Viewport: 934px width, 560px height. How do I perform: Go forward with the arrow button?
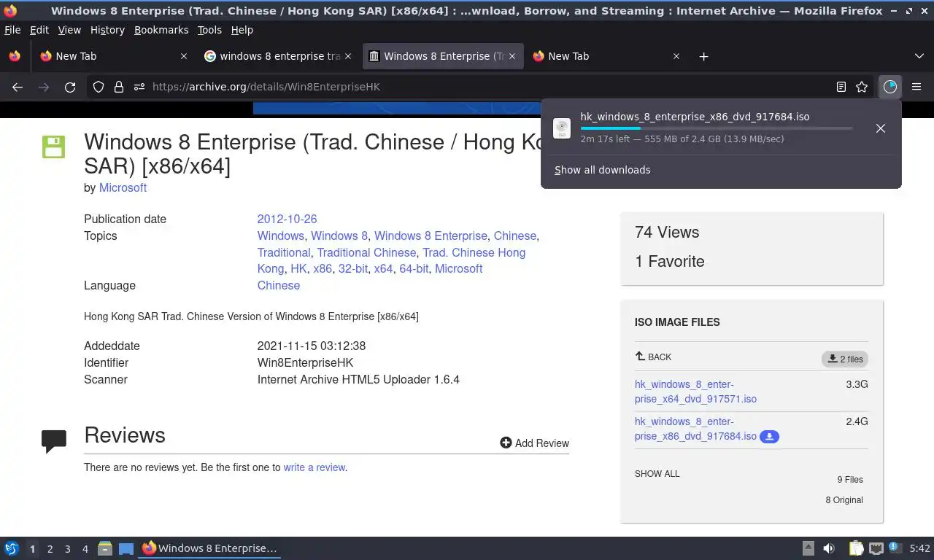[44, 87]
